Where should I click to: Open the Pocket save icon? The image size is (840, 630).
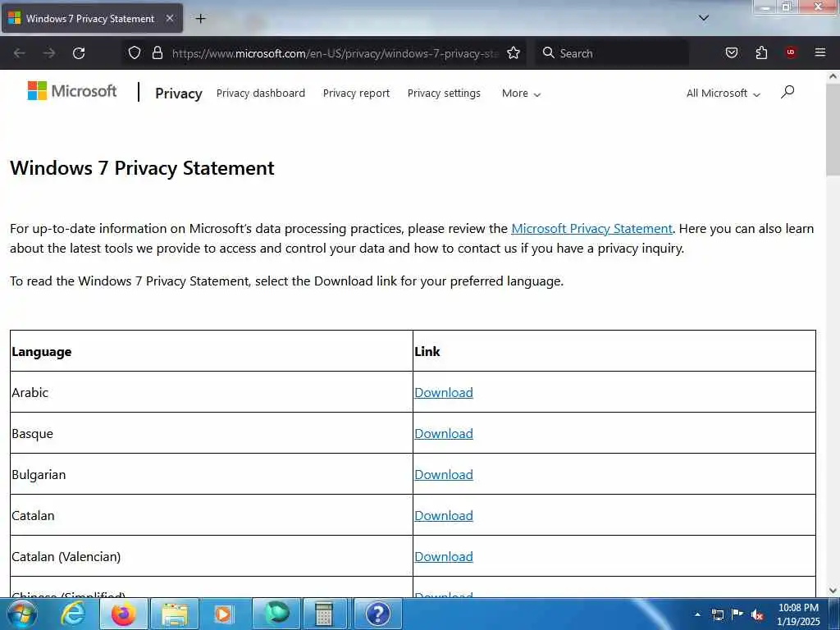[731, 52]
